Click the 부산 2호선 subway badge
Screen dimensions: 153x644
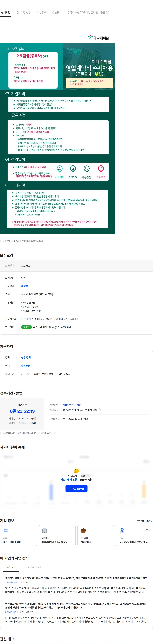point(26,327)
